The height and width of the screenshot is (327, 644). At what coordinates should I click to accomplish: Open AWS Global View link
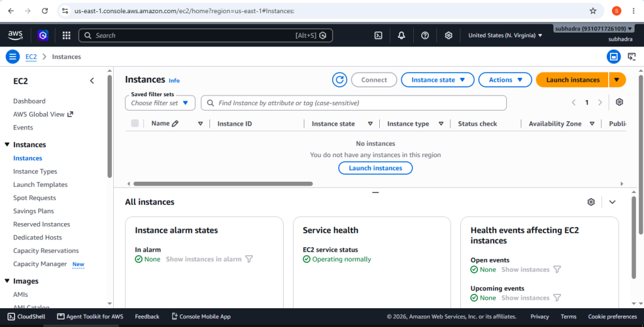(43, 114)
